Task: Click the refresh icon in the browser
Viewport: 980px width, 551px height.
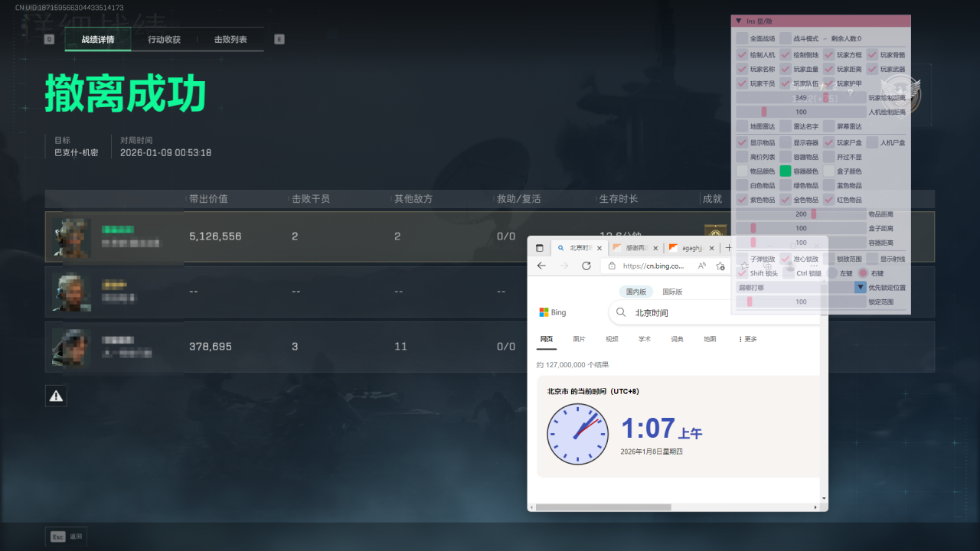Action: point(587,266)
